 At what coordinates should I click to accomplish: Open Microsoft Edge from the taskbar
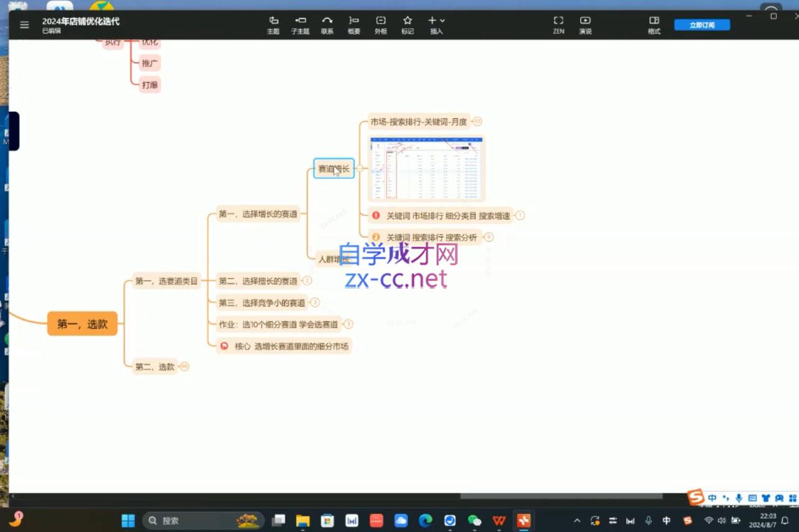(426, 520)
